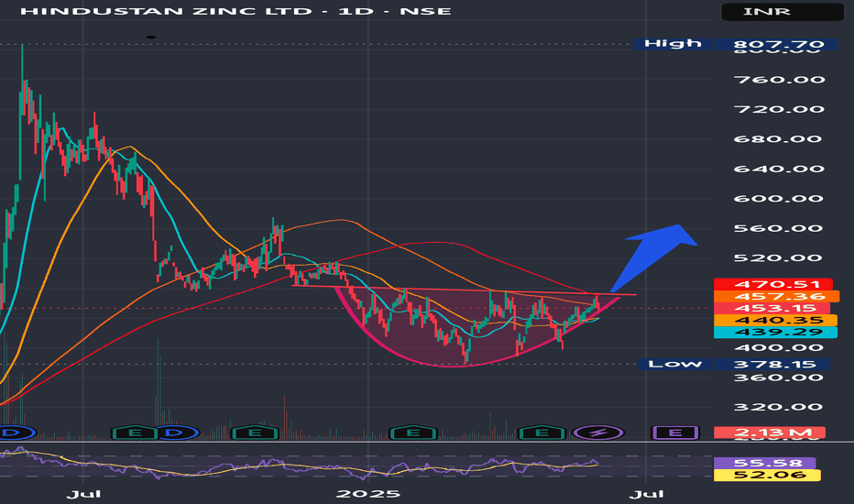Open the INR currency selector
Screen dimensions: 854x504
tap(783, 11)
